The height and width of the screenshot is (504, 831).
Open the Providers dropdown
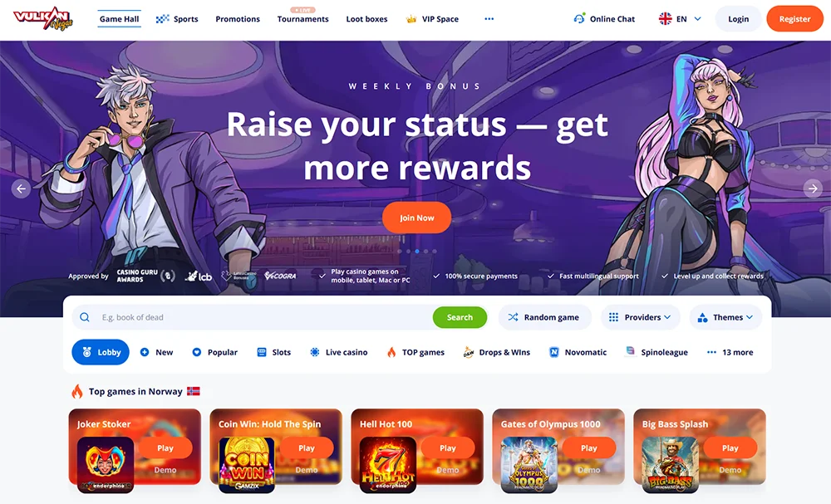640,317
